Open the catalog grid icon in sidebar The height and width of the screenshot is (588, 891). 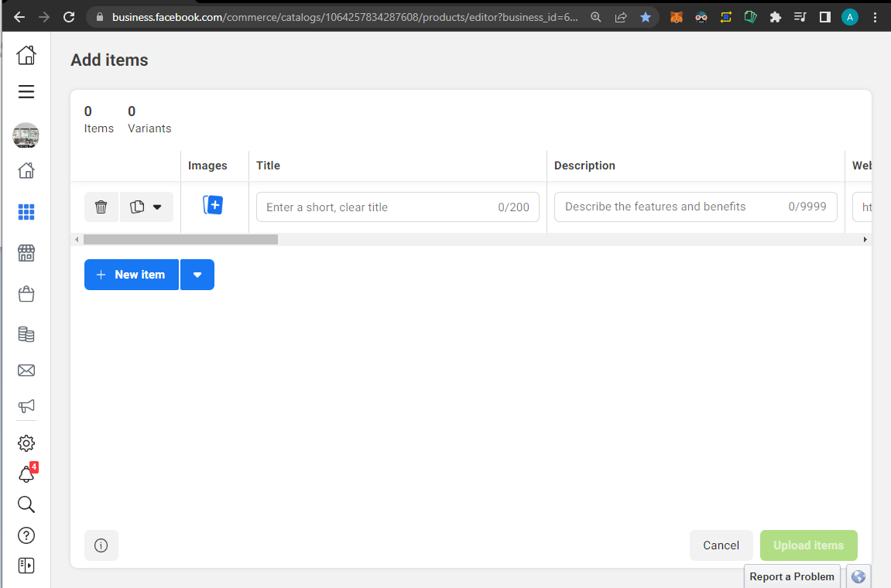[x=26, y=212]
